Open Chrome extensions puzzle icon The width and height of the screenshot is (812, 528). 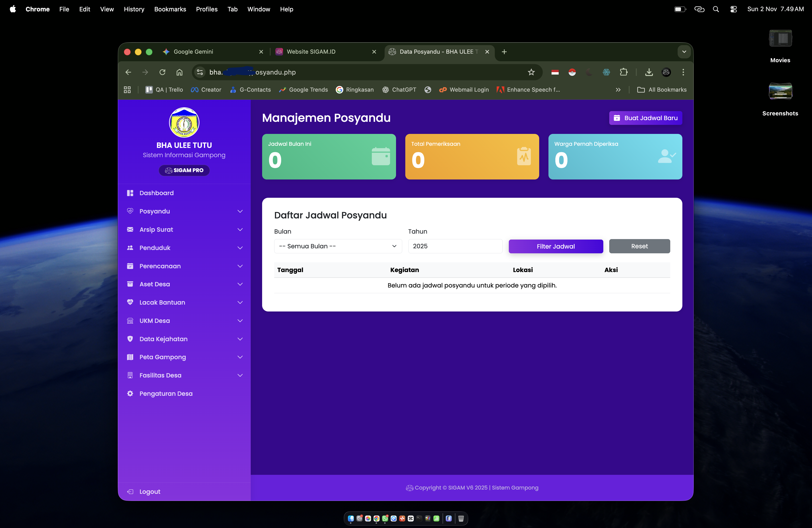click(623, 72)
